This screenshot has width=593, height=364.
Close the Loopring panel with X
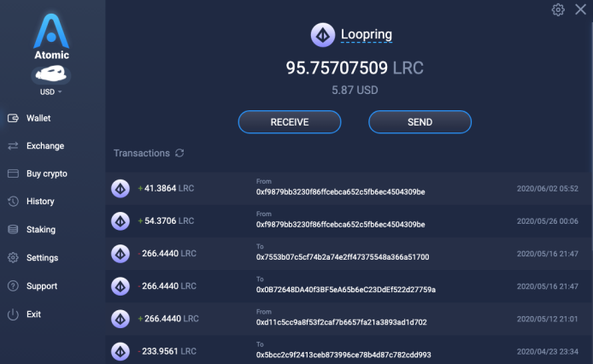coord(580,9)
